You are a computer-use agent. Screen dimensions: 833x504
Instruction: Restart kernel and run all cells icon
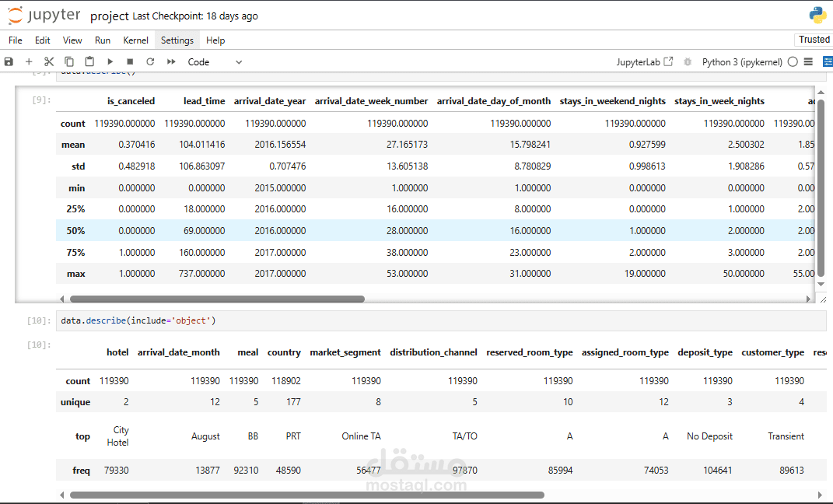171,61
